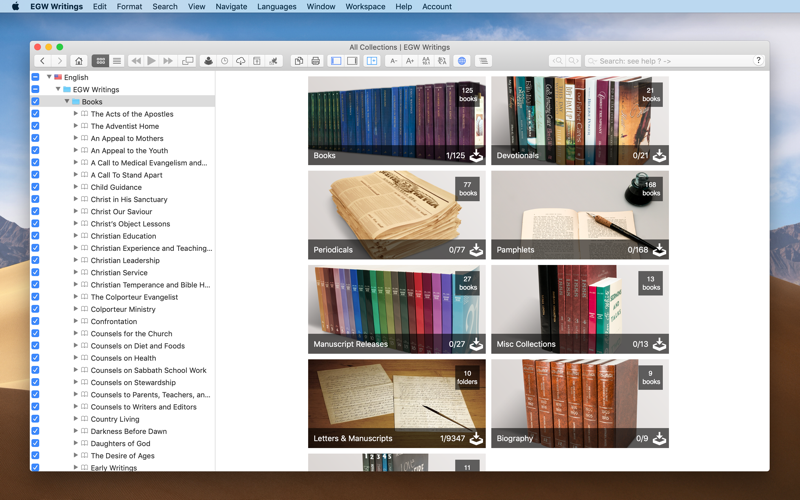Go back with the left arrow toolbar button

coord(43,61)
